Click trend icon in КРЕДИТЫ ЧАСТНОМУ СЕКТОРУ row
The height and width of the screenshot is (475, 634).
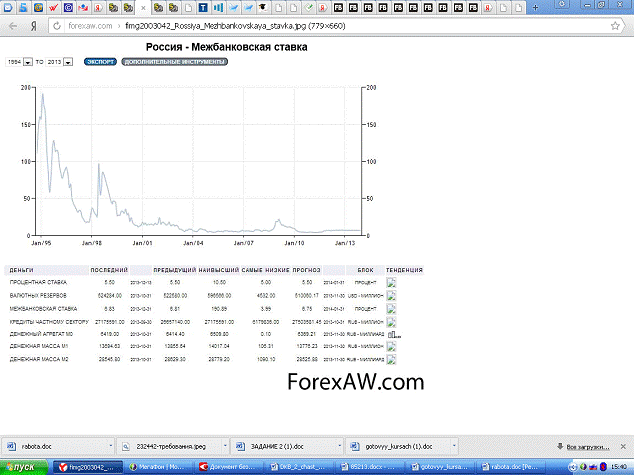pyautogui.click(x=391, y=322)
